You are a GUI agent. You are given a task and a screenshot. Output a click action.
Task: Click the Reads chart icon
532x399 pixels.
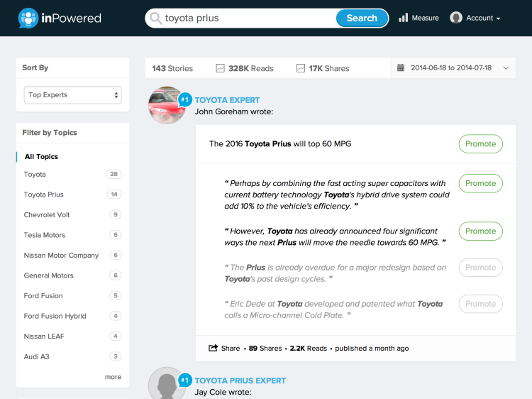coord(220,68)
